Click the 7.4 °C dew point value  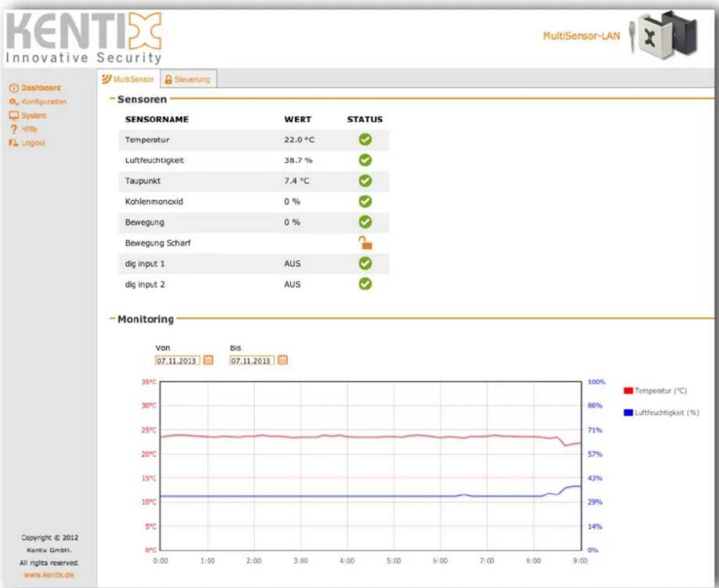(x=296, y=181)
